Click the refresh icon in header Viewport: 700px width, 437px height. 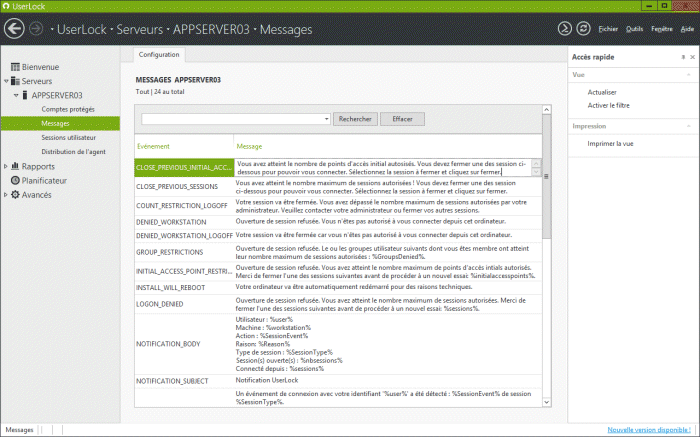click(583, 29)
